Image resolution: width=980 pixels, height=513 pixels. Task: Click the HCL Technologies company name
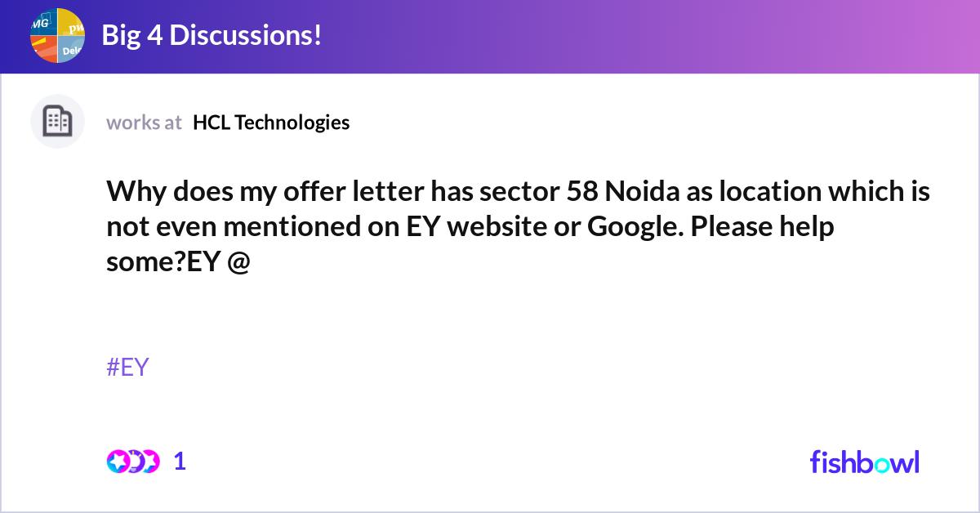point(270,123)
